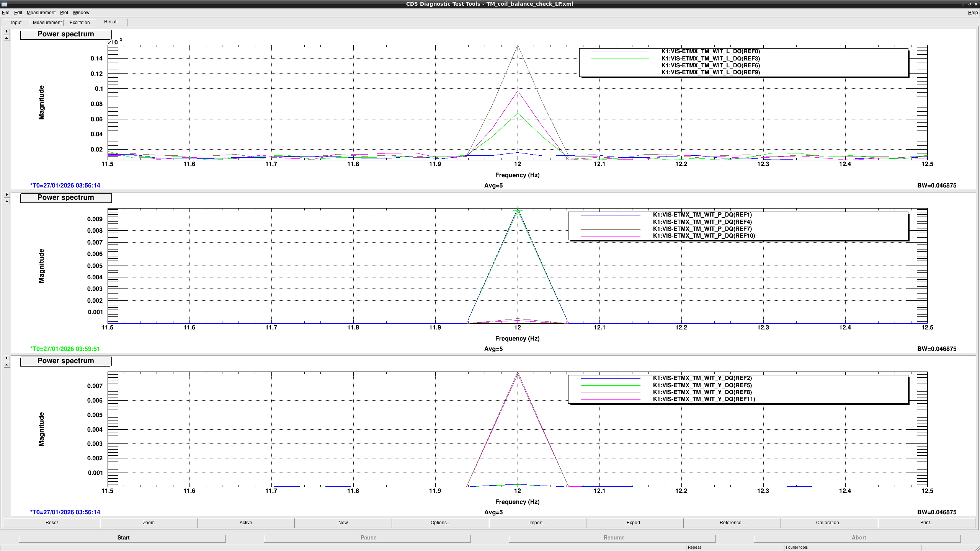Click up-arrow icon beside top Power spectrum plot
980x551 pixels.
pyautogui.click(x=7, y=38)
